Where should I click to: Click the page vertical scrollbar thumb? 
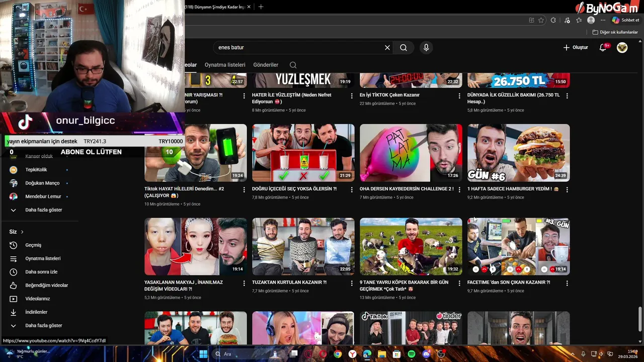[x=640, y=319]
